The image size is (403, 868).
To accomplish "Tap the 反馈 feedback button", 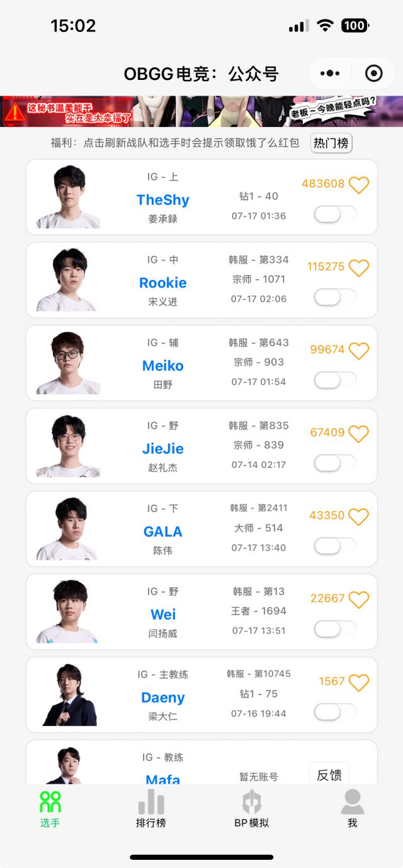I will [x=329, y=775].
